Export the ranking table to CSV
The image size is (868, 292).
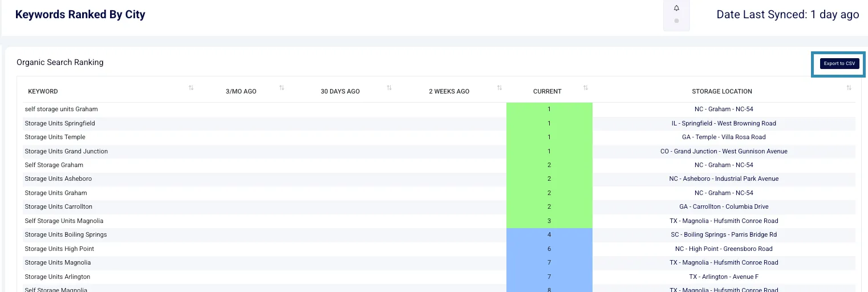click(x=839, y=63)
